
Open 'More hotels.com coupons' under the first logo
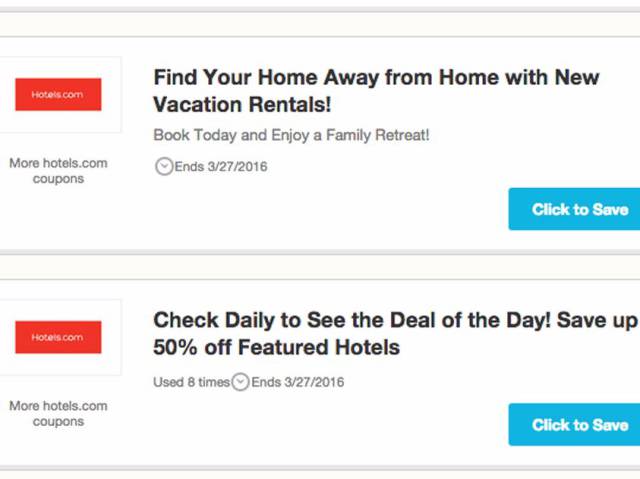click(x=58, y=171)
